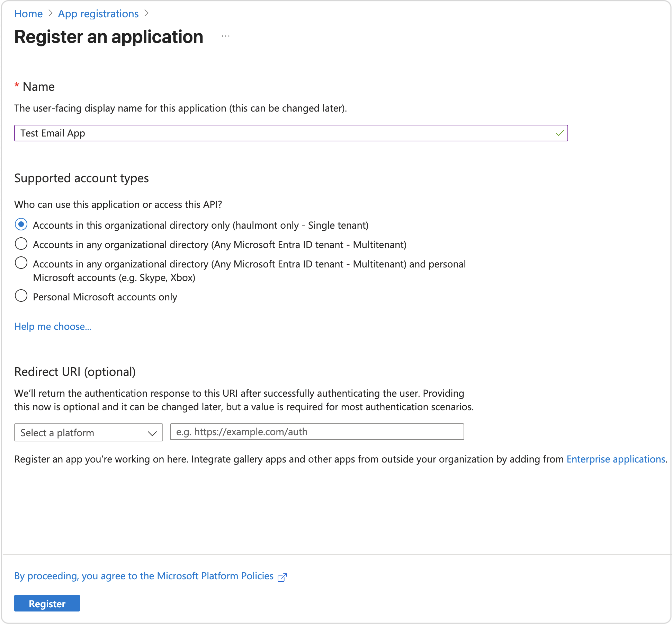Choose the Multitenant accounts option
The width and height of the screenshot is (672, 625).
pos(21,244)
